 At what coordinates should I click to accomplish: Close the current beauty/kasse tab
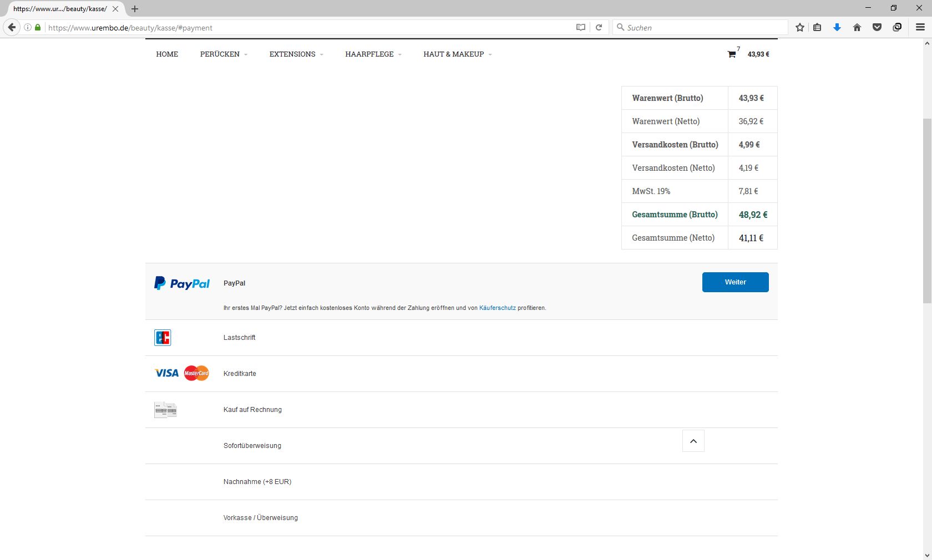point(115,9)
